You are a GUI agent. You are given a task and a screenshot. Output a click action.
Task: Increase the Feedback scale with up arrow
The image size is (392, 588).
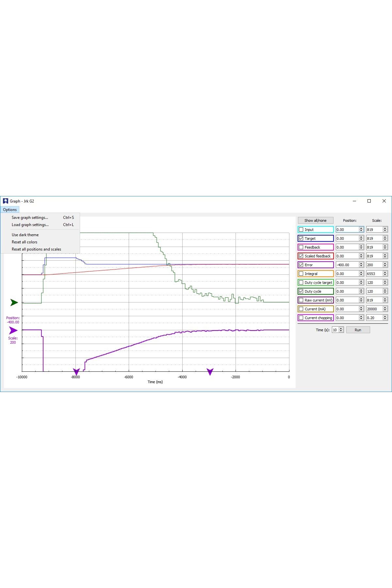[385, 246]
